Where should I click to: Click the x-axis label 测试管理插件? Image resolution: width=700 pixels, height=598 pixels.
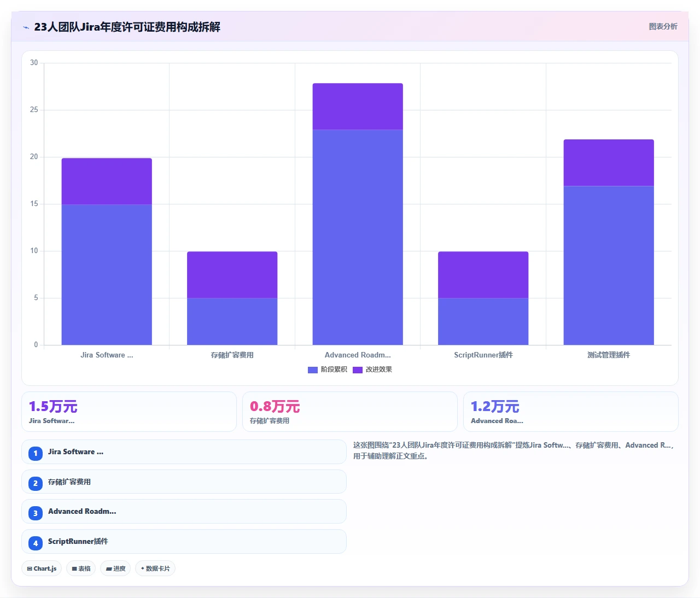coord(609,355)
